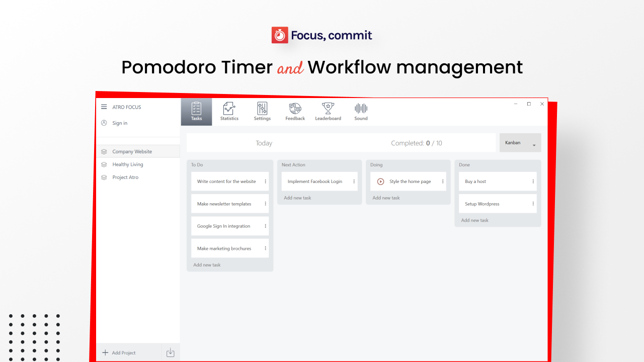644x362 pixels.
Task: Select the Write content for the website task
Action: [230, 182]
